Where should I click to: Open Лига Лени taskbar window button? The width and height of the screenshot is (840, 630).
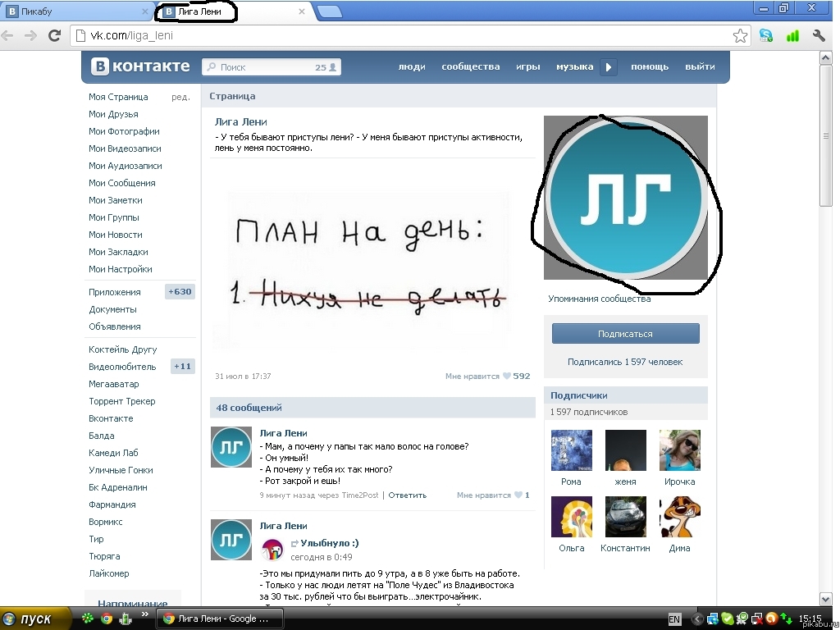pos(219,619)
